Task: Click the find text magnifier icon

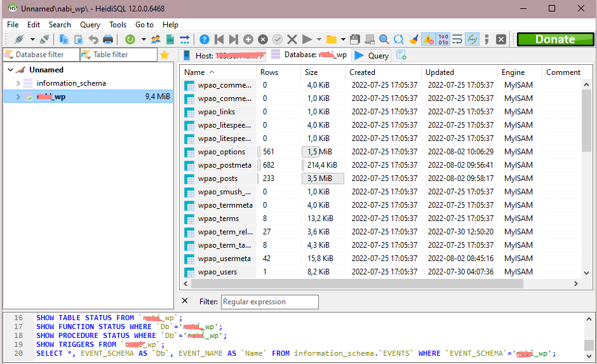Action: click(x=384, y=39)
